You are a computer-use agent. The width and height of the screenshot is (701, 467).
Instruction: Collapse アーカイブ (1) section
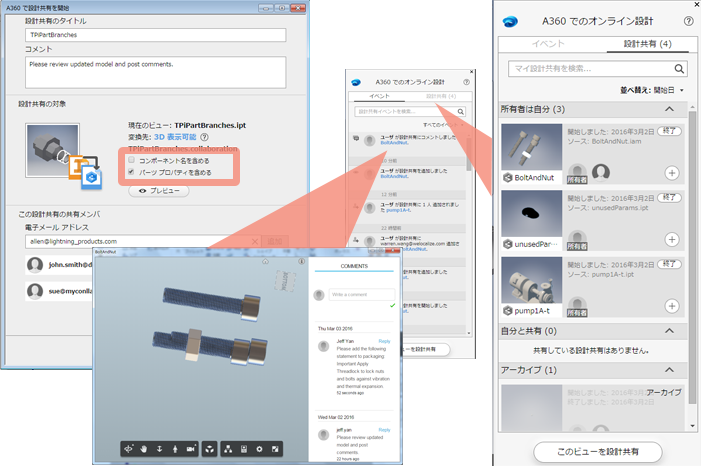pyautogui.click(x=669, y=370)
